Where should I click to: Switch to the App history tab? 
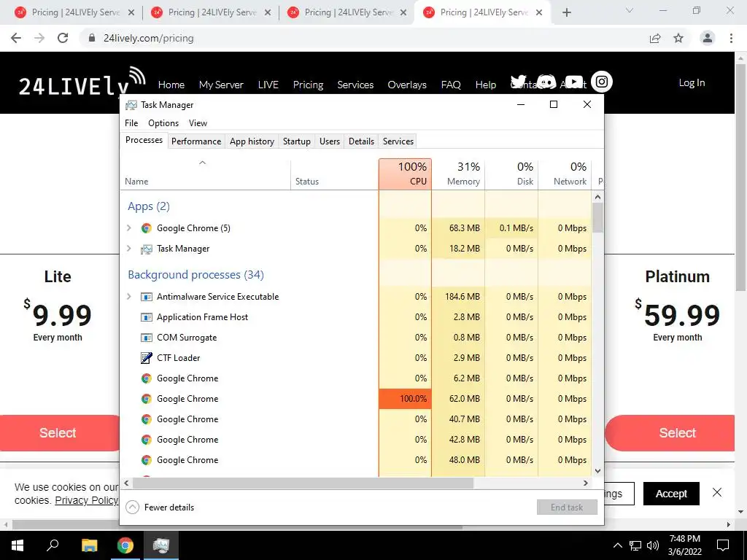[x=252, y=141]
